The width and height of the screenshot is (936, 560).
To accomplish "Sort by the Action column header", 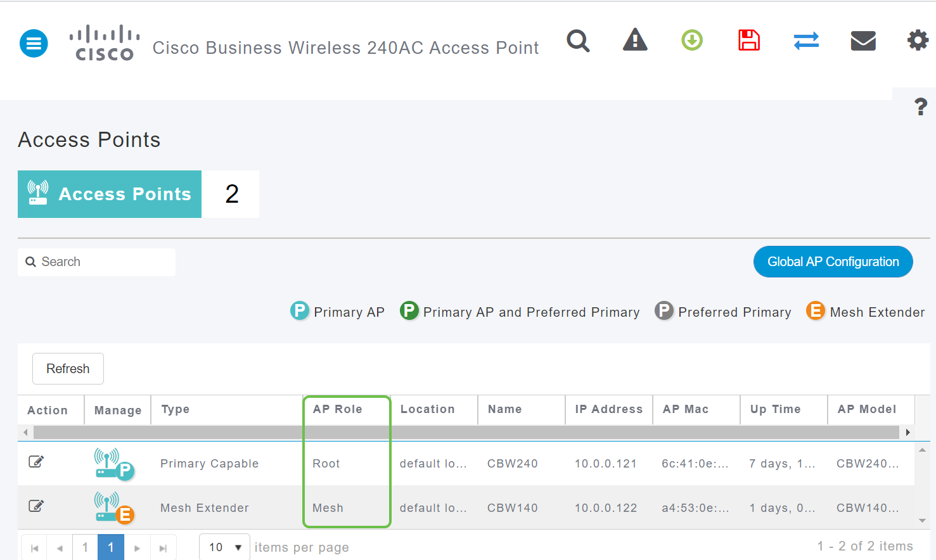I will 48,410.
